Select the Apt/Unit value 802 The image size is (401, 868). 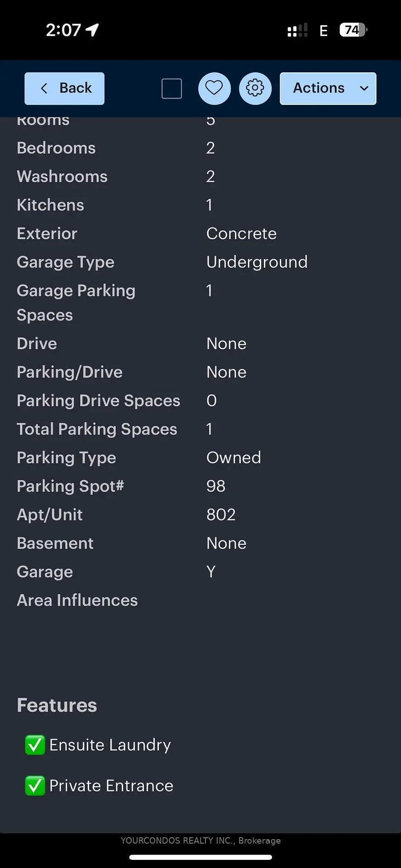click(221, 514)
